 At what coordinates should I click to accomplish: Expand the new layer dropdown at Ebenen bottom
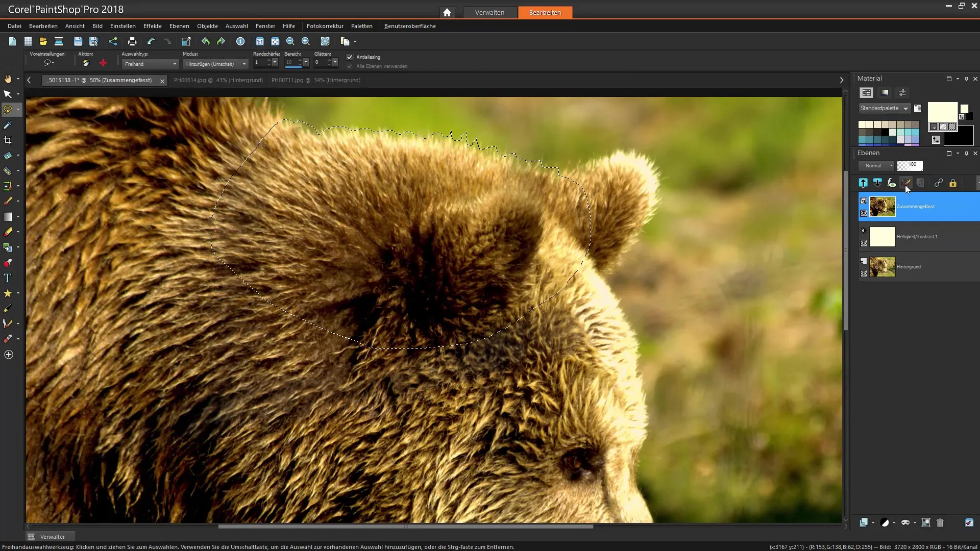point(873,522)
